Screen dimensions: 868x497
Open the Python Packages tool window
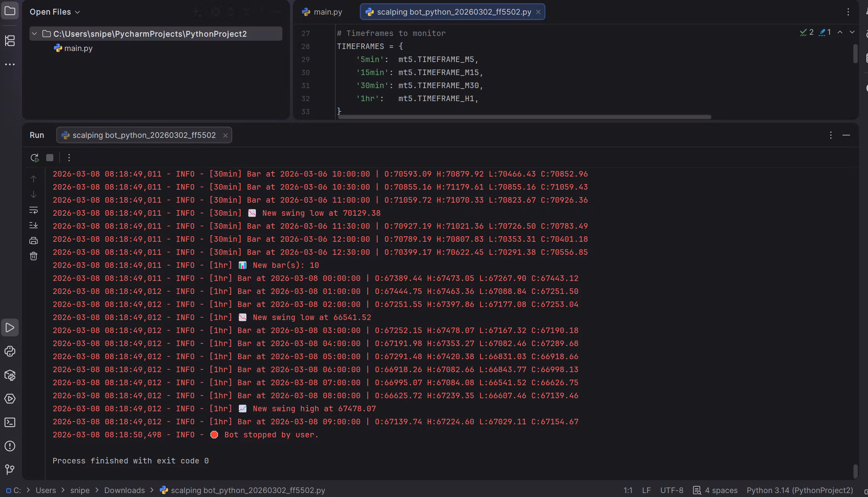pos(10,375)
